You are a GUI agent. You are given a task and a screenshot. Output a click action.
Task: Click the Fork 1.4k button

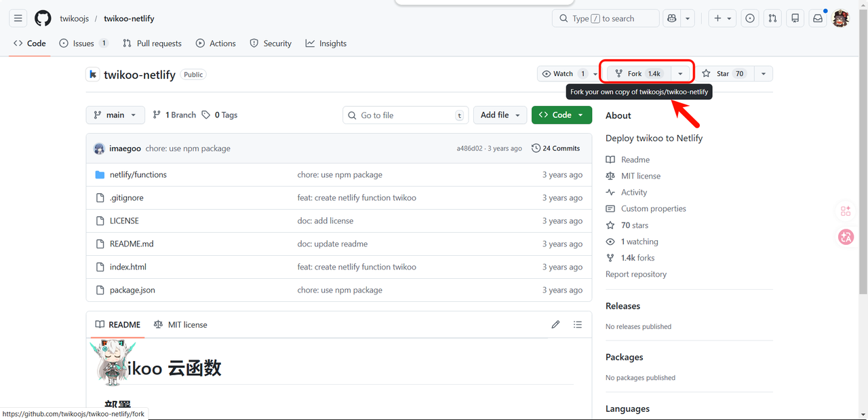point(638,73)
